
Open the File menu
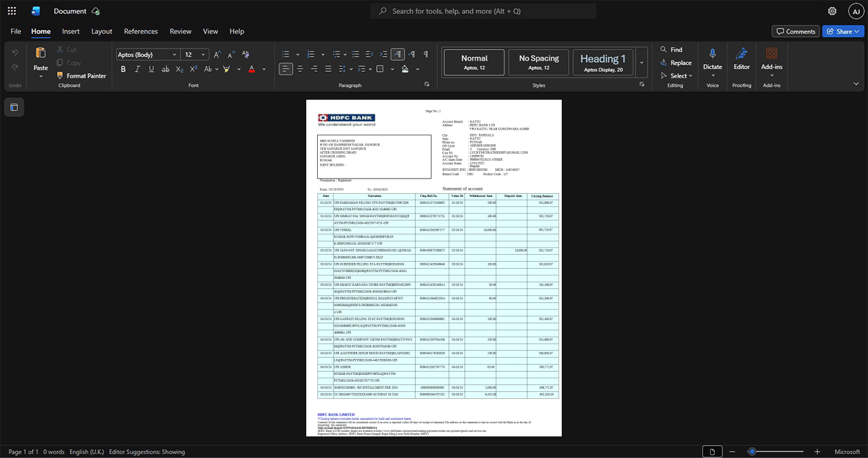(16, 31)
